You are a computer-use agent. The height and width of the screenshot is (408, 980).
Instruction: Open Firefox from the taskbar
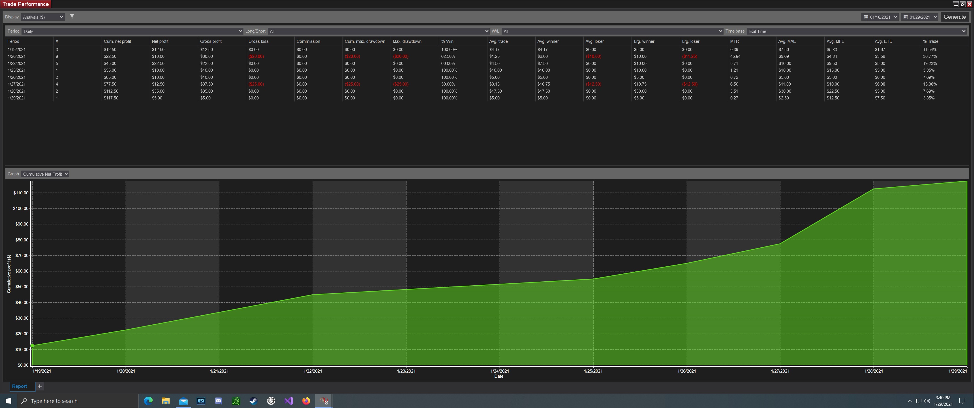(x=306, y=401)
